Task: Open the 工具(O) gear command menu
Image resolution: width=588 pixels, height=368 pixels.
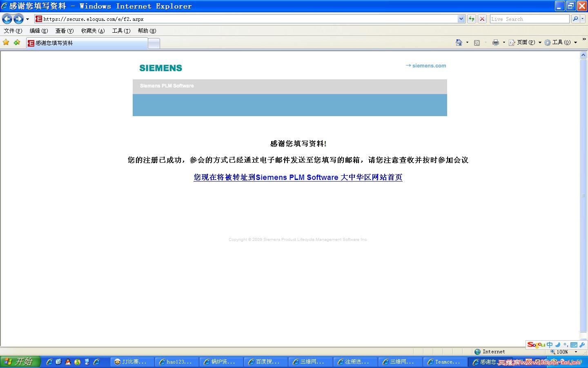Action: point(561,43)
